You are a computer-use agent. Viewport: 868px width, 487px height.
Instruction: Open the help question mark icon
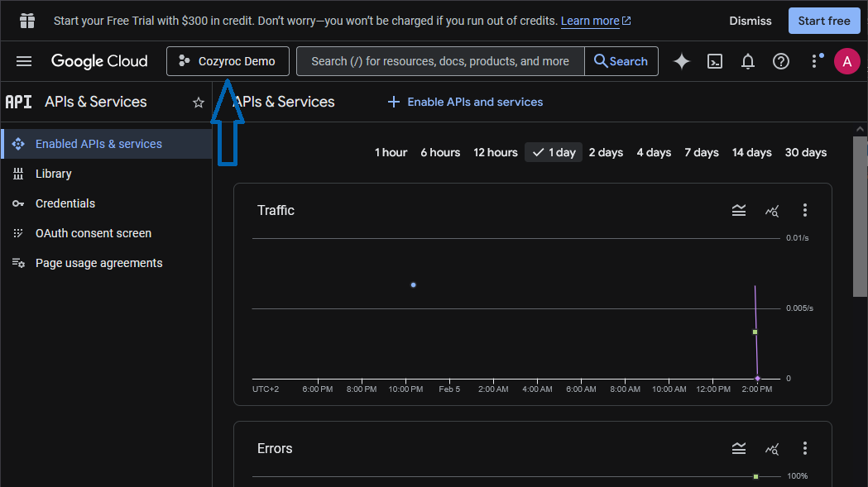click(781, 61)
